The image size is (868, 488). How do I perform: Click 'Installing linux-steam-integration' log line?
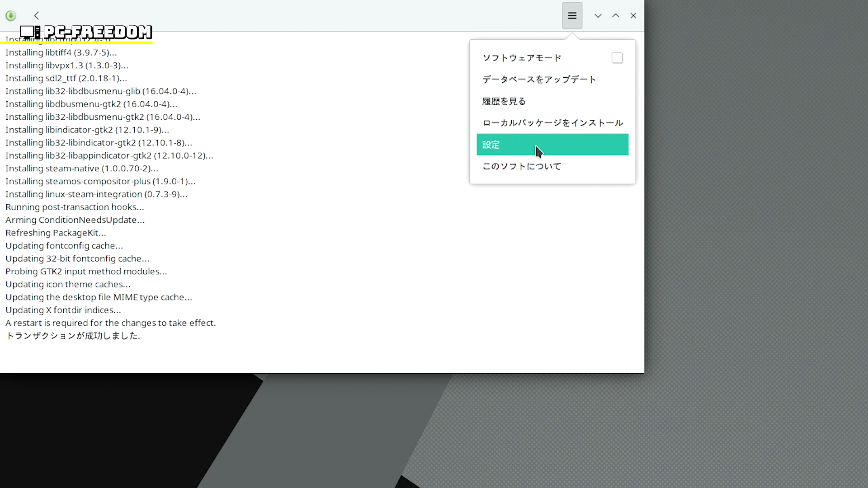point(96,194)
